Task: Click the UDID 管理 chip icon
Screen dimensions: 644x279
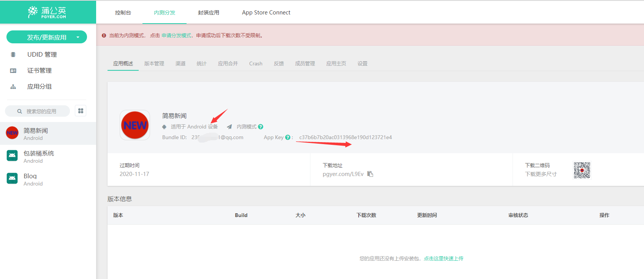Action: pyautogui.click(x=13, y=54)
